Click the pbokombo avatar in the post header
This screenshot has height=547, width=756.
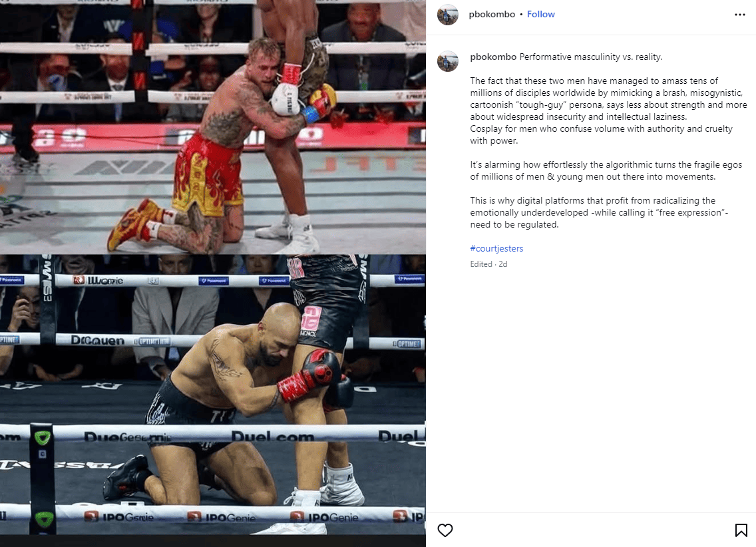coord(447,15)
